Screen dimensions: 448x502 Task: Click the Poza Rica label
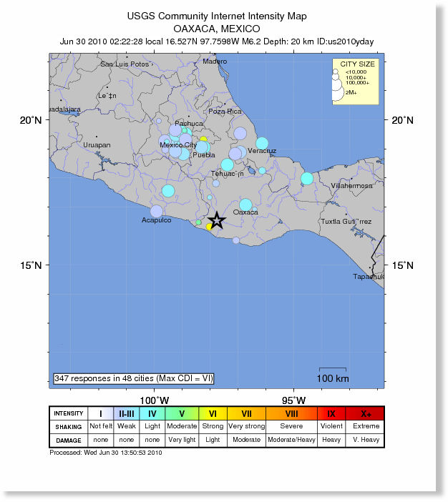coord(225,112)
